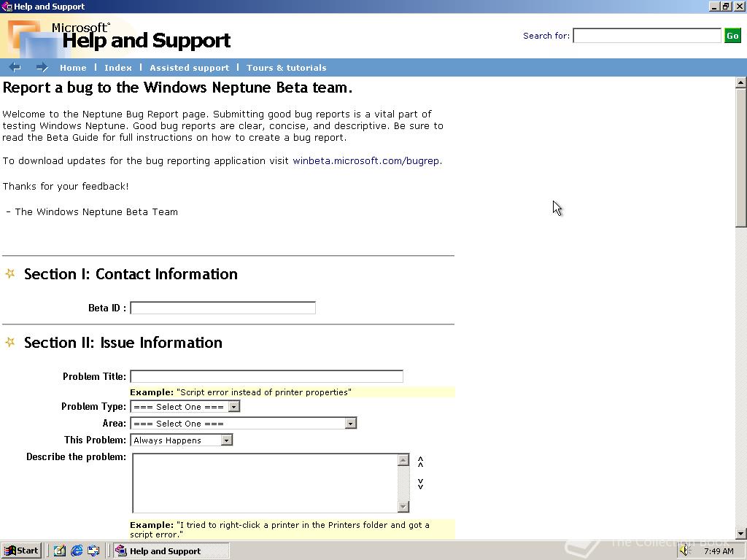Open the Index page

[x=118, y=68]
